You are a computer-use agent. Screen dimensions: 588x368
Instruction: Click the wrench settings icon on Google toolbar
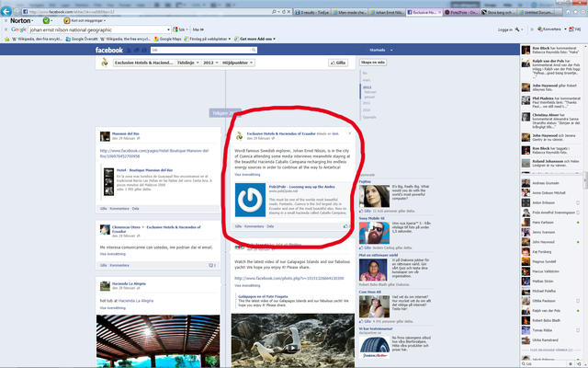tap(517, 29)
